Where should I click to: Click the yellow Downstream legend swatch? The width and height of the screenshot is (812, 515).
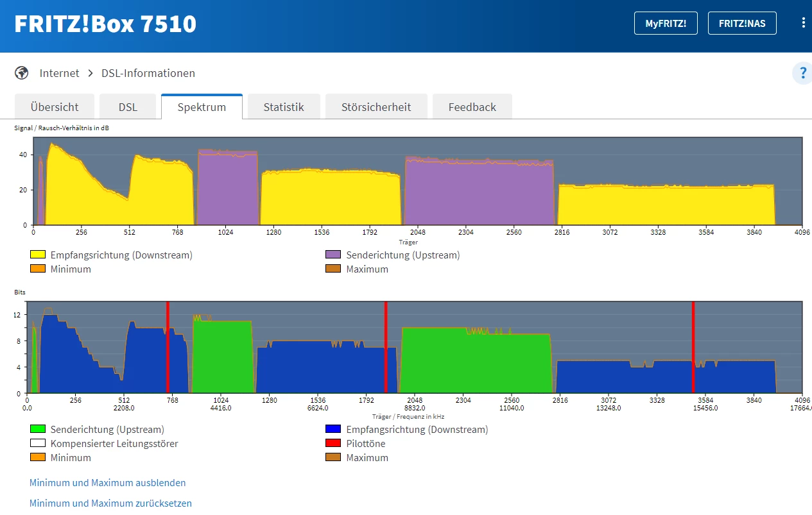point(38,255)
